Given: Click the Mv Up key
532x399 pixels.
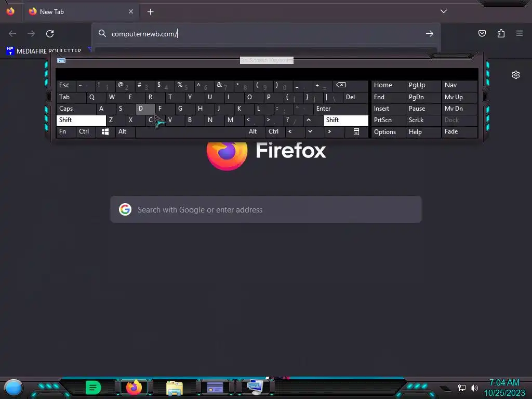Looking at the screenshot, I should pyautogui.click(x=459, y=97).
